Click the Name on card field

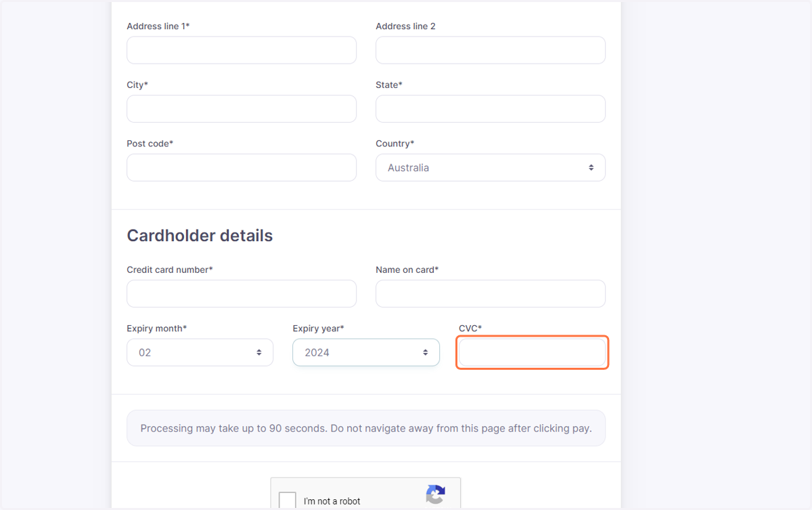tap(491, 294)
